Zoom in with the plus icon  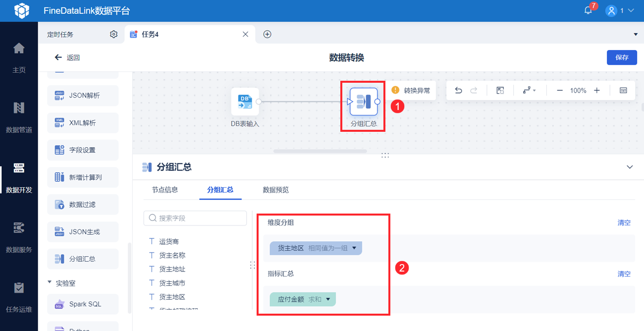pos(597,90)
